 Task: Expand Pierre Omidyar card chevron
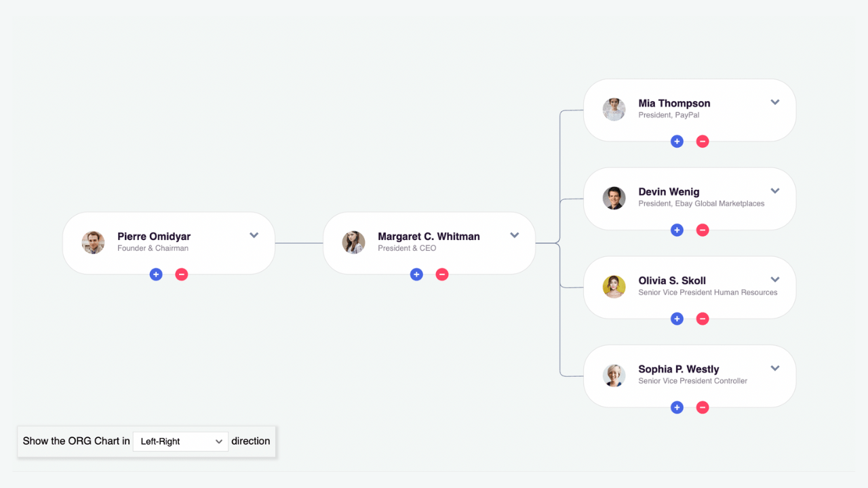click(254, 235)
